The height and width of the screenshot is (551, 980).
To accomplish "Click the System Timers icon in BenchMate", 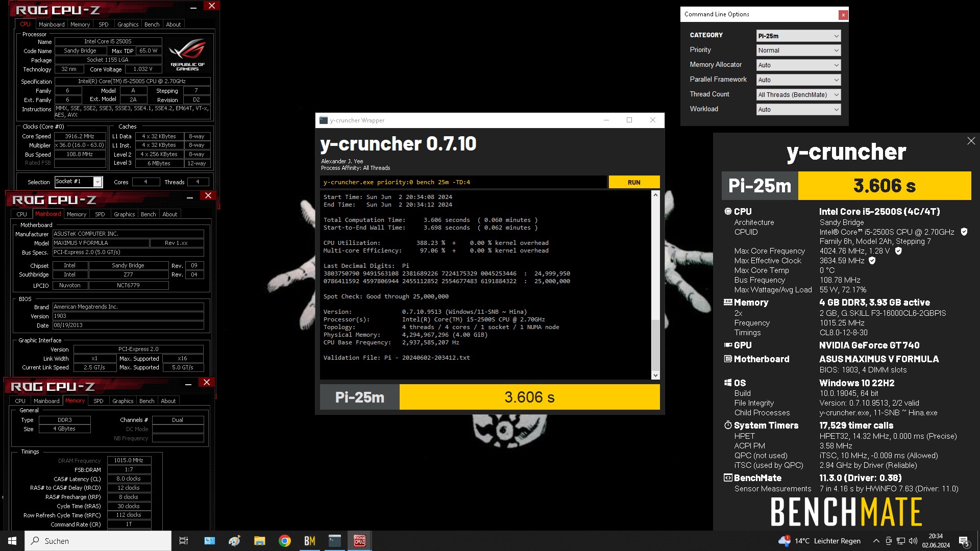I will [728, 425].
